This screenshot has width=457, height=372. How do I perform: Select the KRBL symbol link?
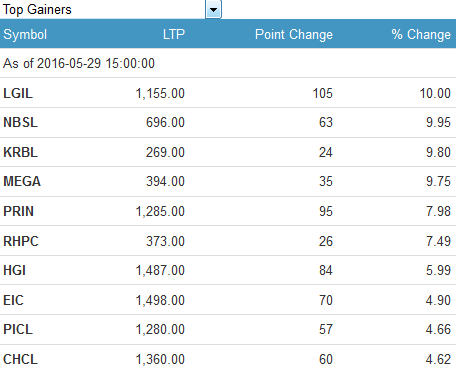coord(20,152)
